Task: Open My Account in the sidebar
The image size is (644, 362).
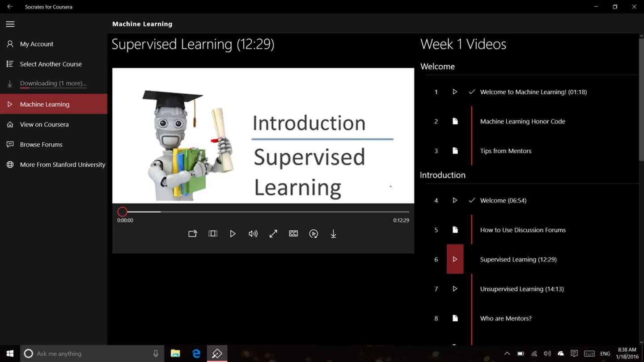Action: pos(54,44)
